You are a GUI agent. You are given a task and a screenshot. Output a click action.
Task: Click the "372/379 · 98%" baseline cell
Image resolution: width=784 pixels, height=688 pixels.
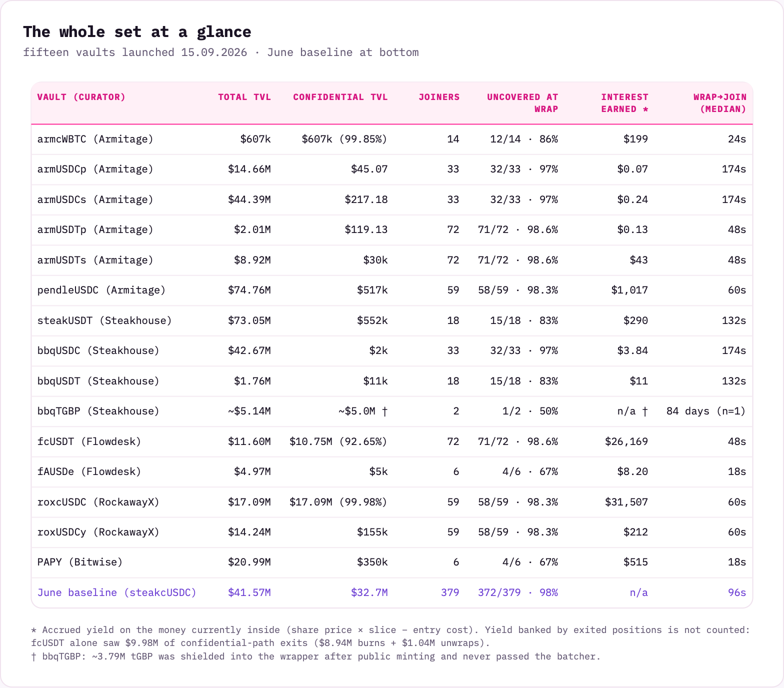click(518, 592)
